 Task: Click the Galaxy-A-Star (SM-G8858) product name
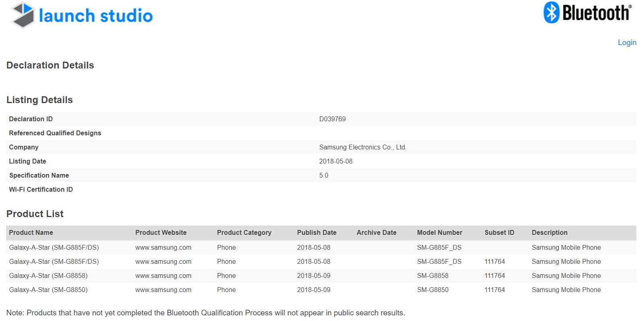(48, 275)
